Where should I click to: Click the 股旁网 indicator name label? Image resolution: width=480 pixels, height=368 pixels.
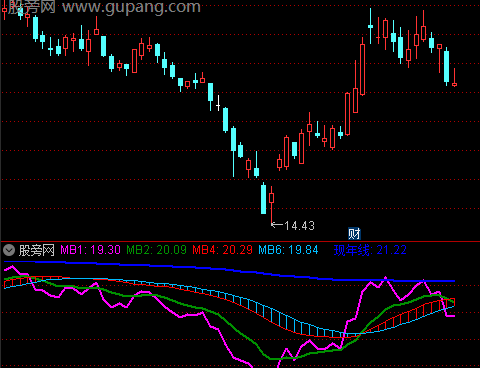36,250
